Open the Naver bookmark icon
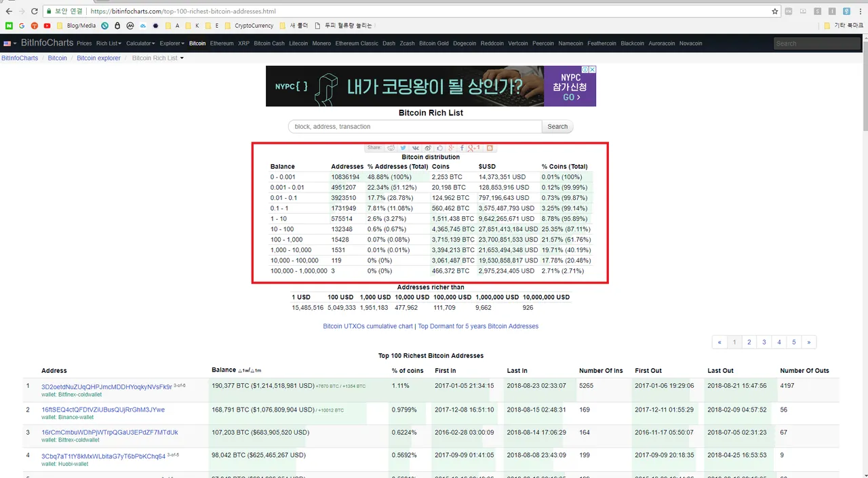Screen dimensions: 868x478 tap(9, 26)
